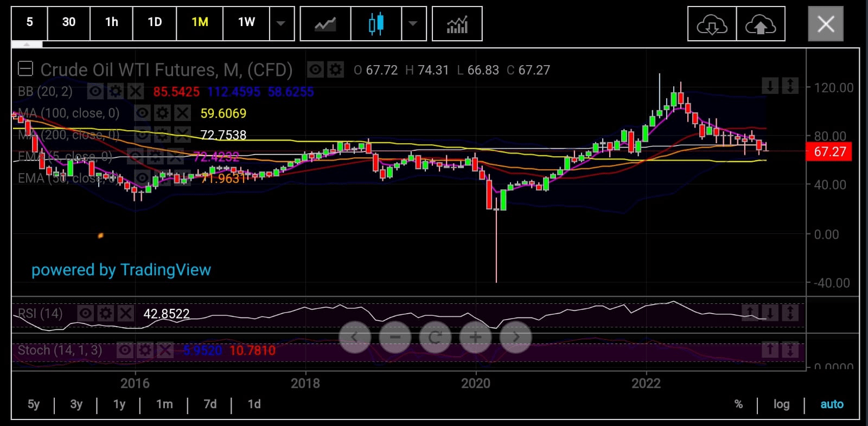Viewport: 868px width, 426px height.
Task: Open Crude Oil WTI Futures series settings gear
Action: pyautogui.click(x=336, y=69)
